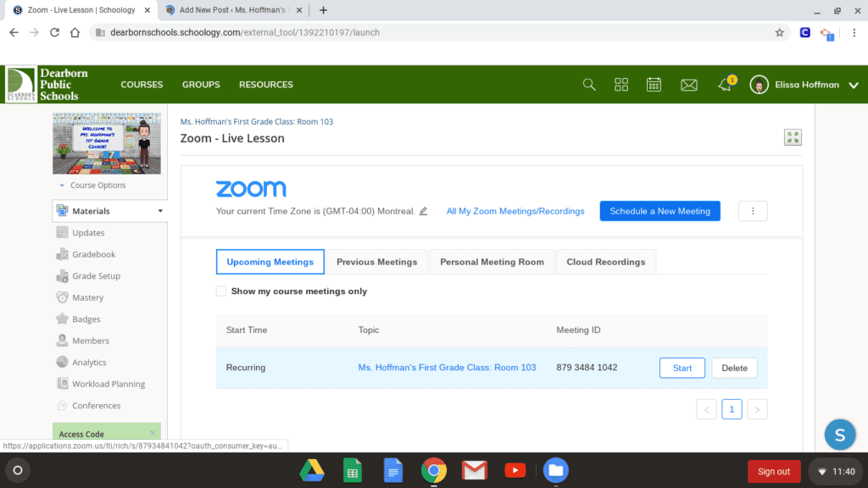
Task: Open the Schoology support S bubble
Action: 840,435
